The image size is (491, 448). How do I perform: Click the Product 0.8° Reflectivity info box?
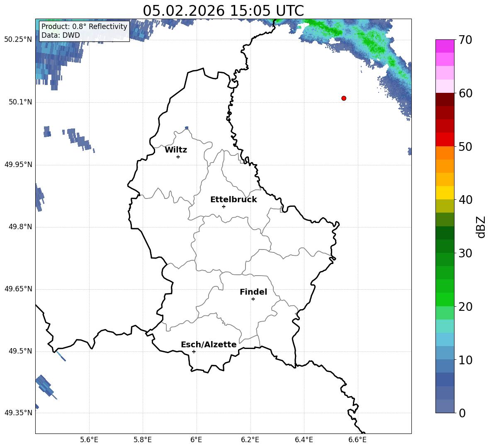point(84,31)
